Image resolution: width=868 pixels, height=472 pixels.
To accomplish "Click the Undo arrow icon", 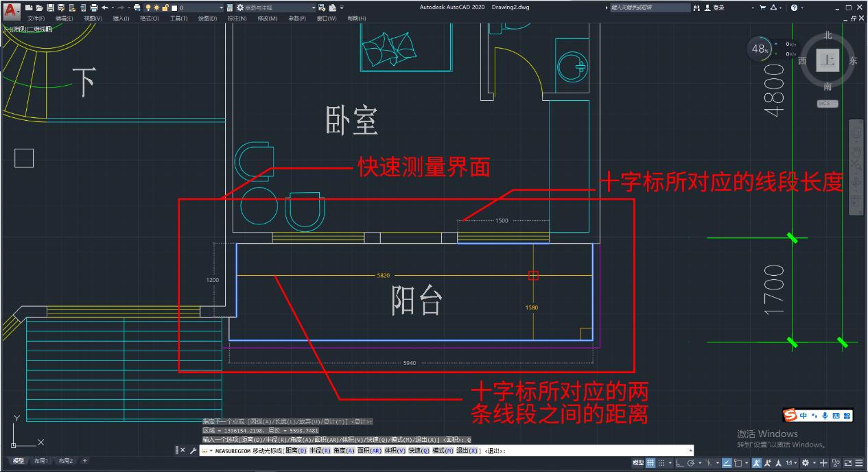I will [104, 8].
